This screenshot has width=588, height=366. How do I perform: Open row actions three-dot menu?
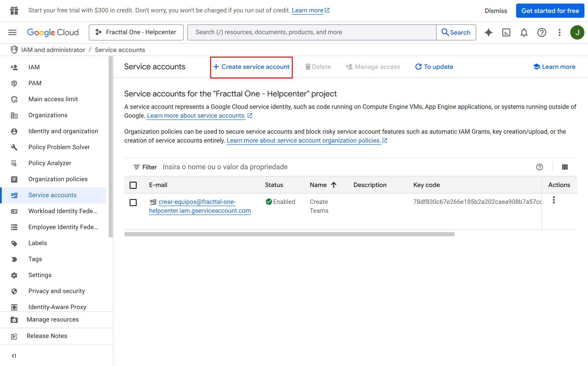coord(554,200)
